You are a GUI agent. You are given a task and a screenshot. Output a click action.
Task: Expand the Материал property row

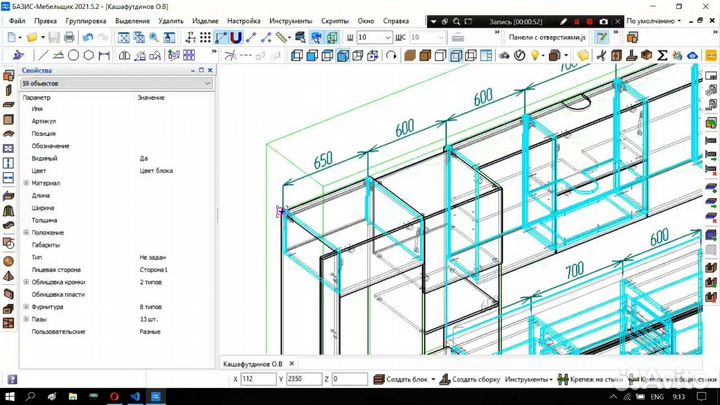26,183
